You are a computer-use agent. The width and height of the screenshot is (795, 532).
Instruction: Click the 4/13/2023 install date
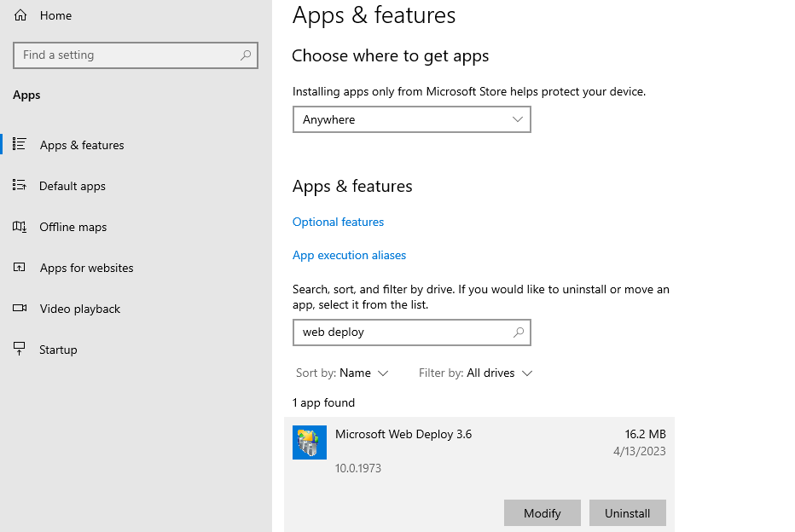click(640, 451)
